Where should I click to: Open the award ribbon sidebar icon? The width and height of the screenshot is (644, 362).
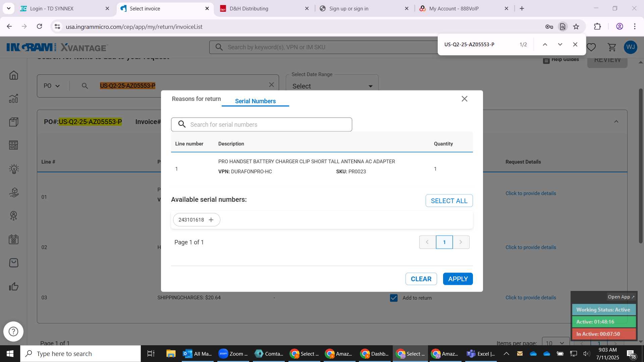click(x=14, y=216)
